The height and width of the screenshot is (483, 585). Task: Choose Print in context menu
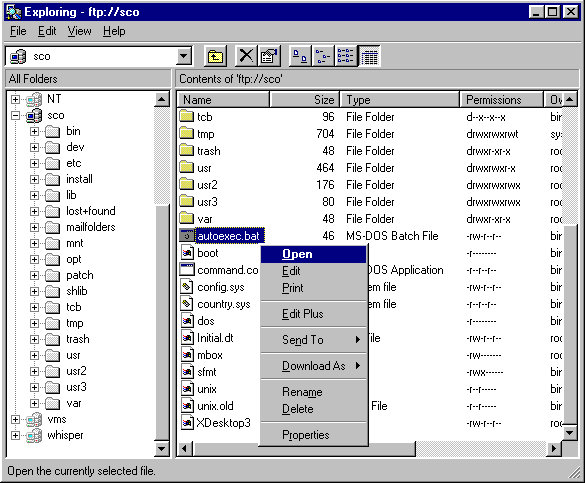313,288
